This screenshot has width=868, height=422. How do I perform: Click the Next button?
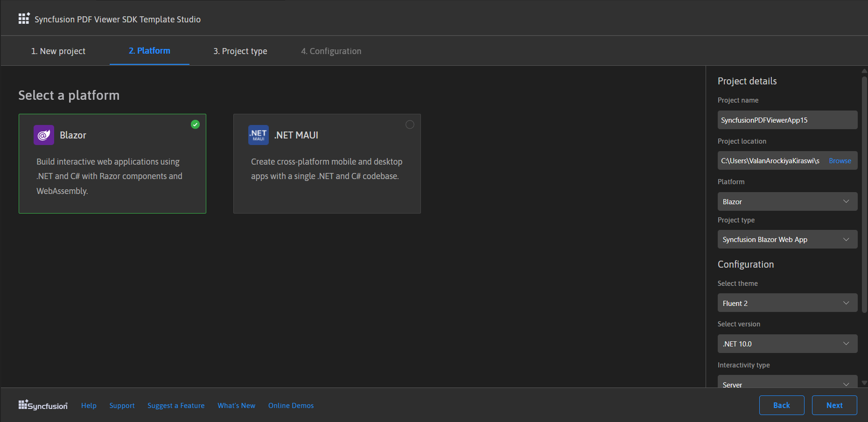(x=834, y=405)
